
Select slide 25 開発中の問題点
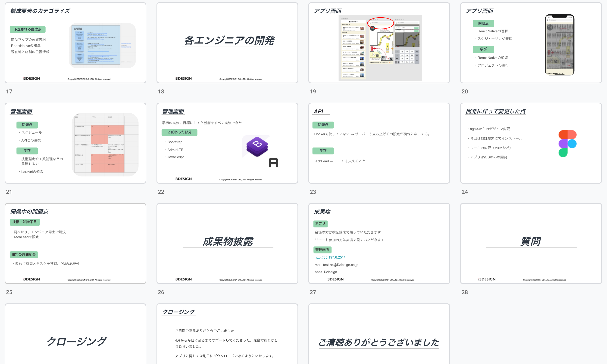pos(75,243)
